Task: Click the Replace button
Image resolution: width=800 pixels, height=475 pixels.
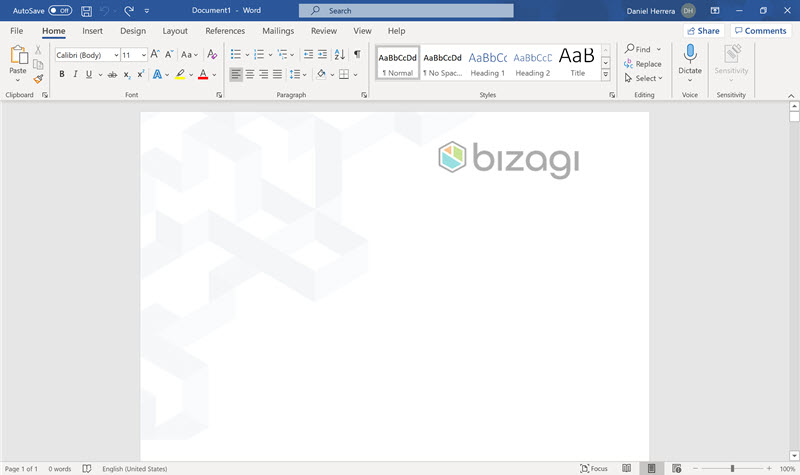Action: [643, 64]
